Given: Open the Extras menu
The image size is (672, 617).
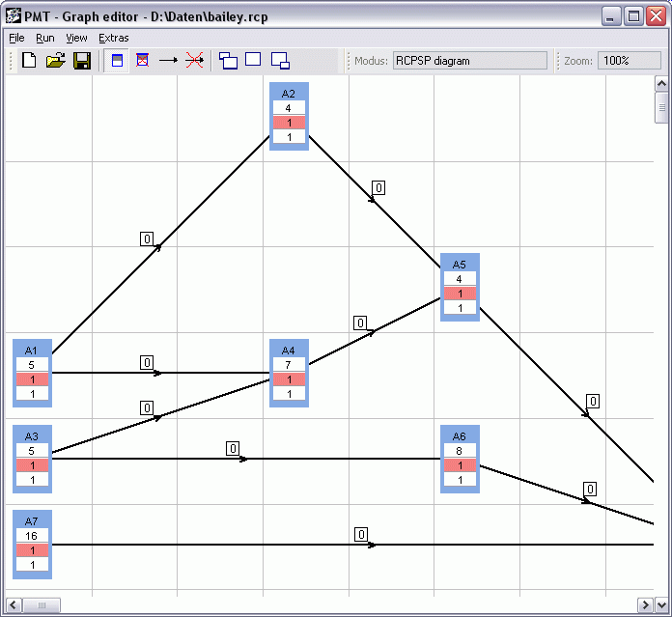Looking at the screenshot, I should pos(113,38).
